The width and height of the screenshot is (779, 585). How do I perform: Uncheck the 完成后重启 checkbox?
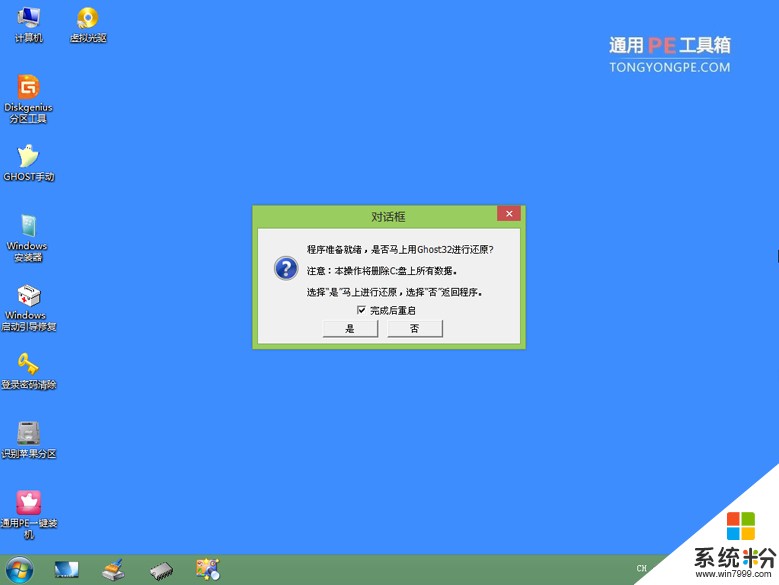tap(361, 311)
